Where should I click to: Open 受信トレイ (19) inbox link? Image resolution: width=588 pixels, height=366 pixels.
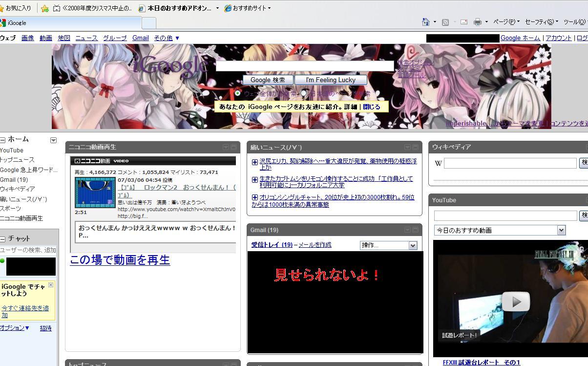click(x=272, y=245)
